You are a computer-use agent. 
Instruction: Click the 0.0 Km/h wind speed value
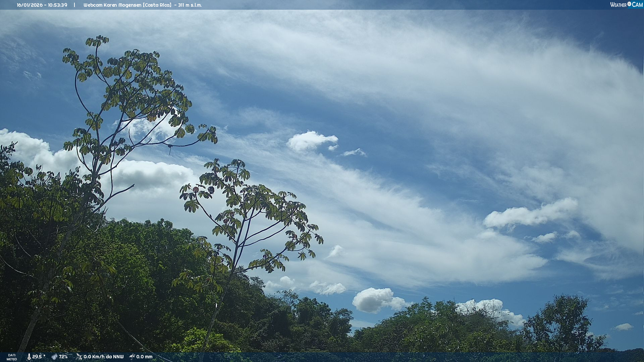point(94,357)
